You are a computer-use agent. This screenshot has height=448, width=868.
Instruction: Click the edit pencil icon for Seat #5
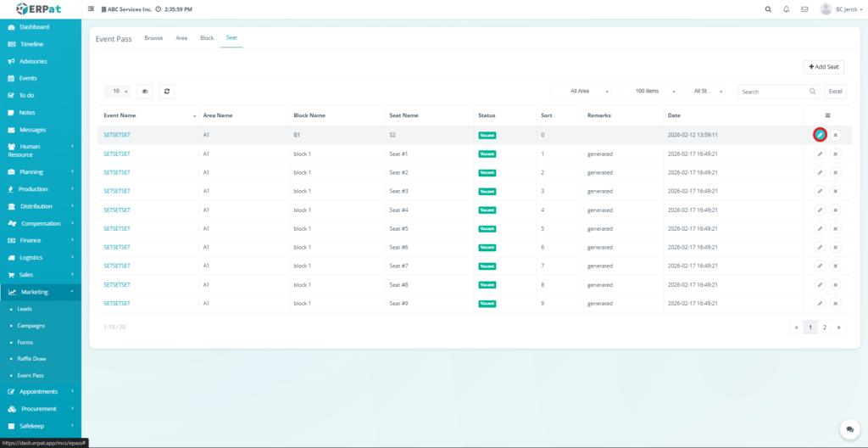tap(820, 228)
